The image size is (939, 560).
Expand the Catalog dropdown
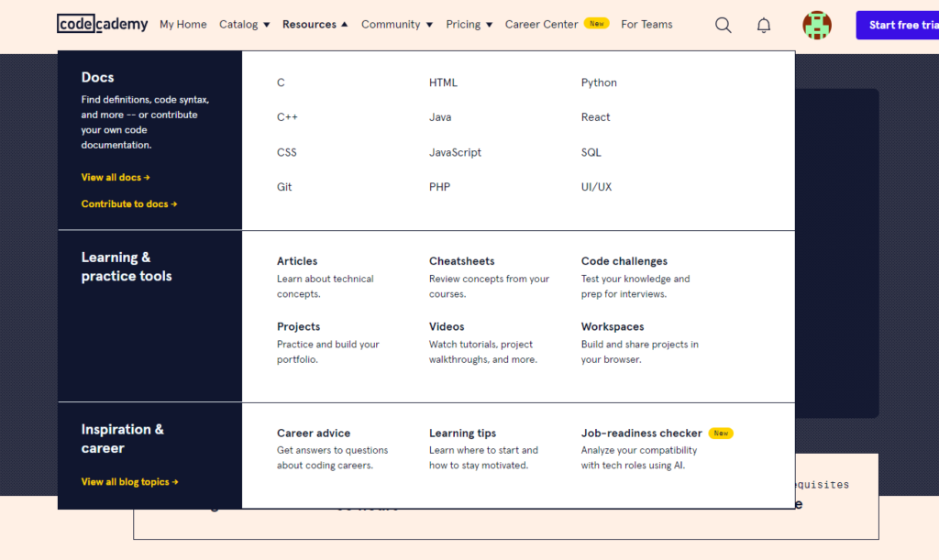point(244,25)
